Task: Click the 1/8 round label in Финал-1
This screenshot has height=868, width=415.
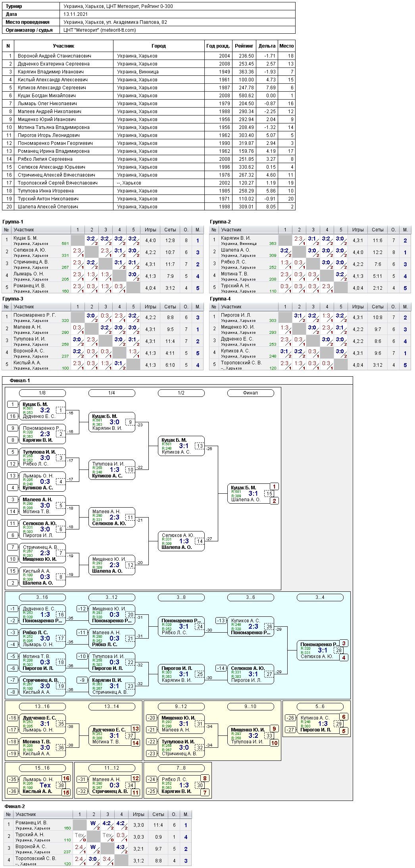Action: [42, 393]
